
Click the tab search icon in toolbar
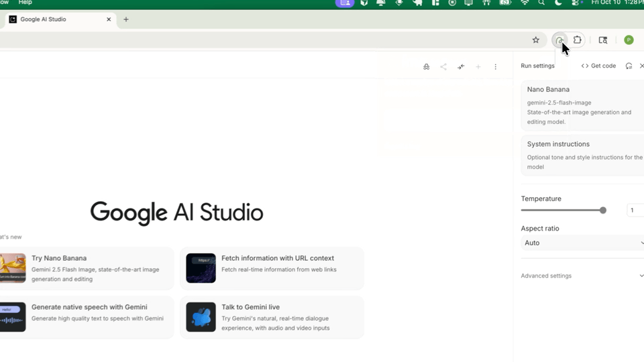point(603,40)
